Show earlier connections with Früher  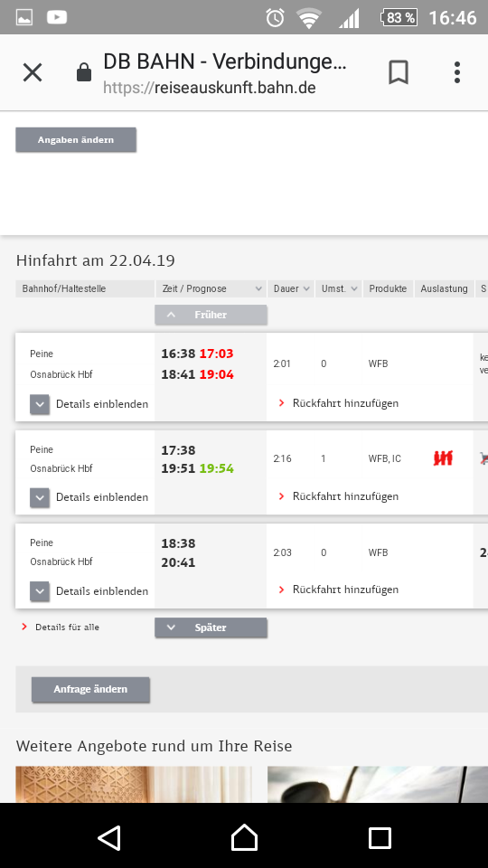click(211, 315)
